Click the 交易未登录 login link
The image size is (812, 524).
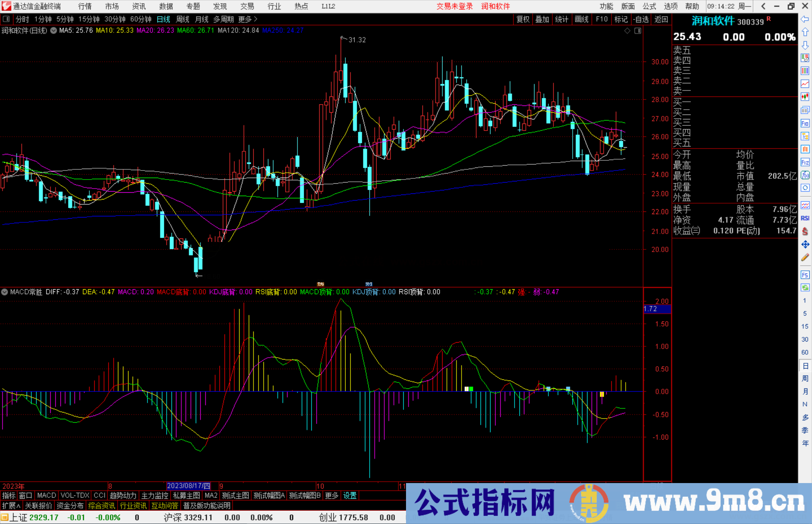point(455,6)
